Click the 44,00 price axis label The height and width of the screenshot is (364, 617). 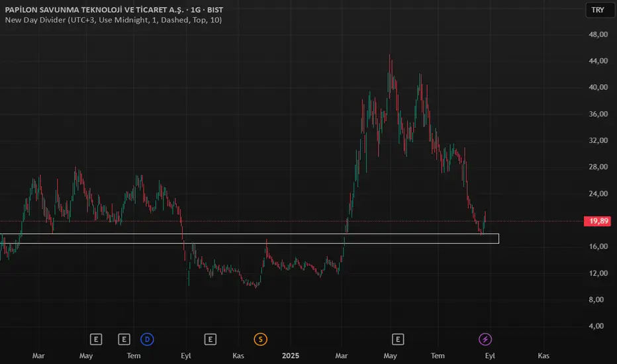598,61
